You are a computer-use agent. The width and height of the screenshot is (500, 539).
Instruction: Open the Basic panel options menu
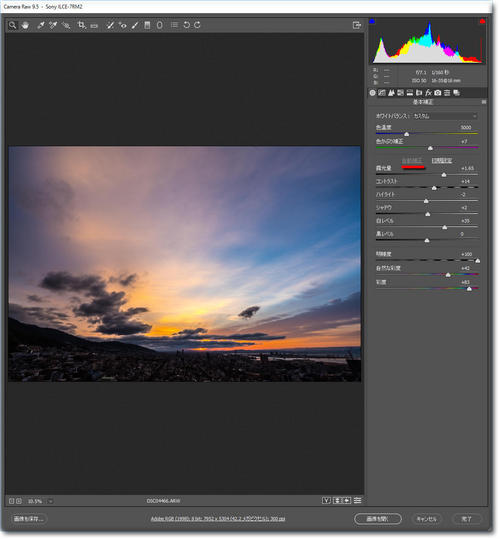484,102
